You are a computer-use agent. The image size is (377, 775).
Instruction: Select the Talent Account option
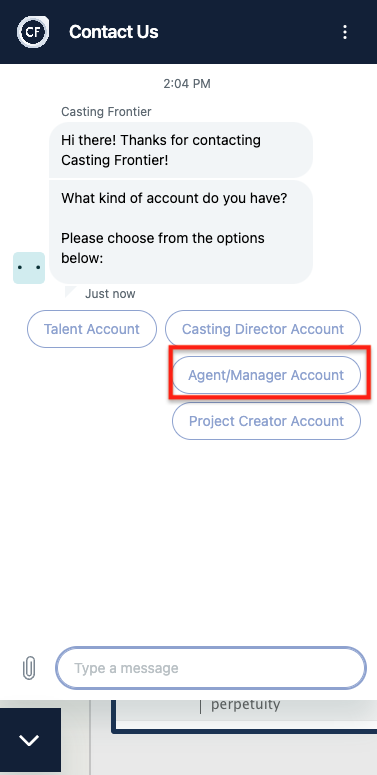pos(92,329)
